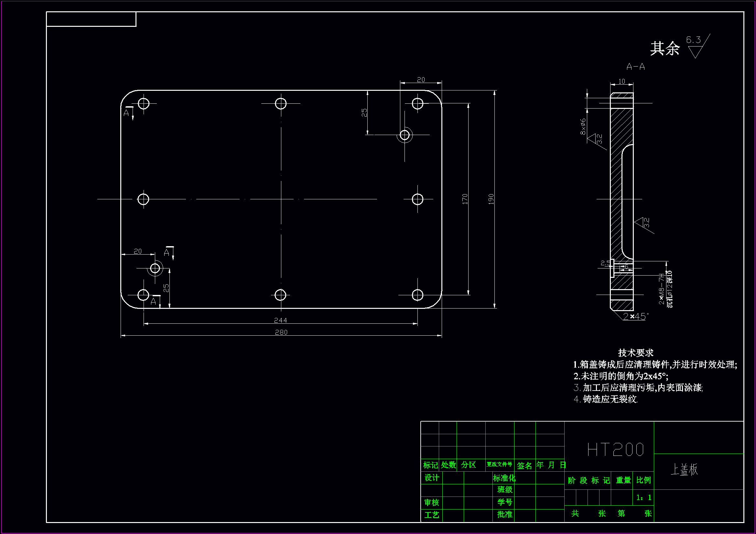
Task: Select the counterbore hole near top-right corner
Action: coord(405,135)
